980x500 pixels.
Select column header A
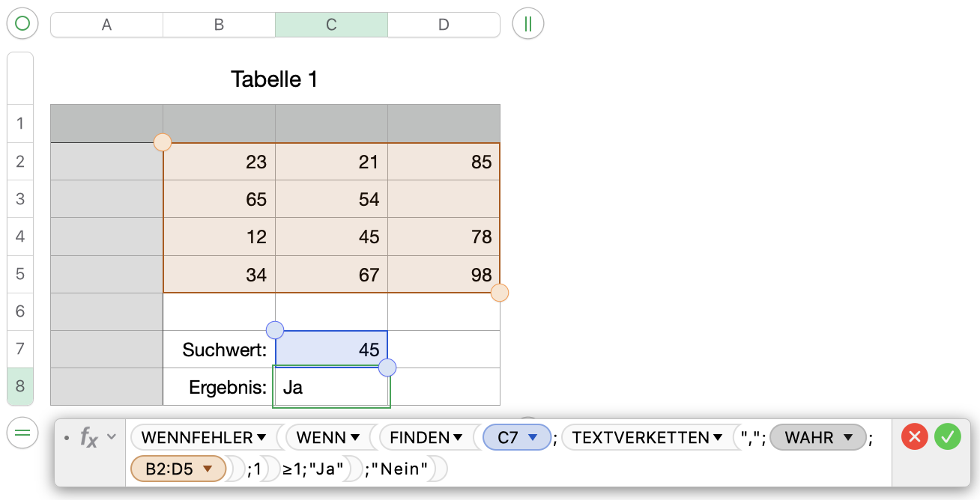click(106, 25)
